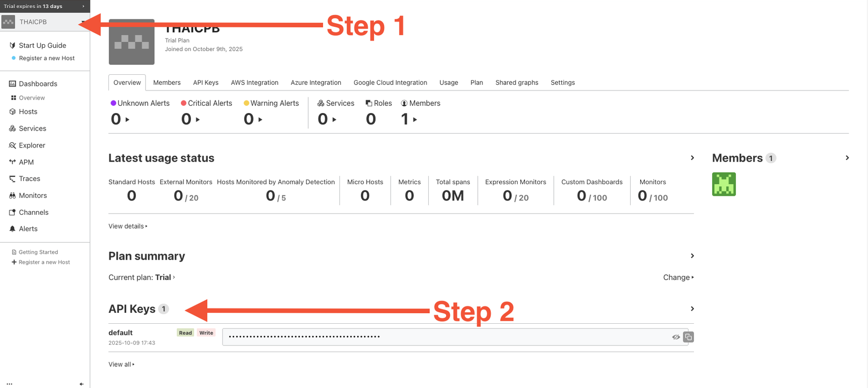This screenshot has width=868, height=388.
Task: Collapse the sidebar with the bottom arrow
Action: [81, 384]
